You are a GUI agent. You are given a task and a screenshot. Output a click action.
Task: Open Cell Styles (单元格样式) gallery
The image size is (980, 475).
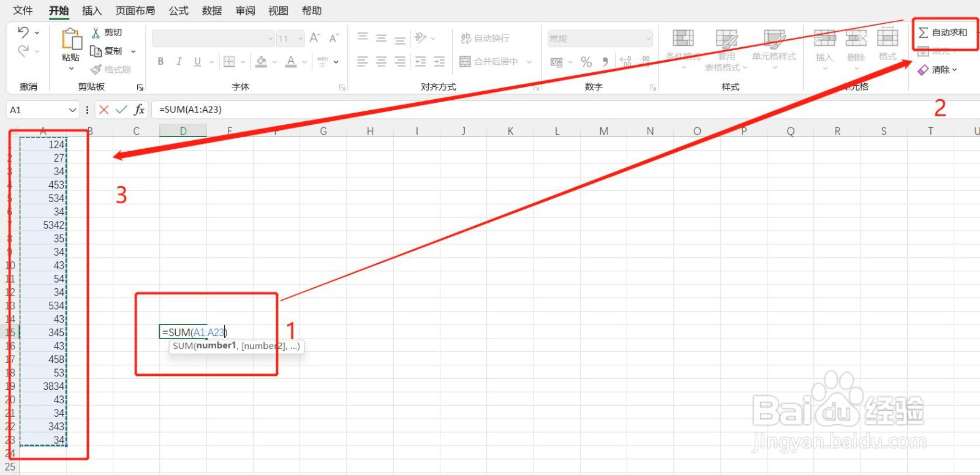coord(774,49)
